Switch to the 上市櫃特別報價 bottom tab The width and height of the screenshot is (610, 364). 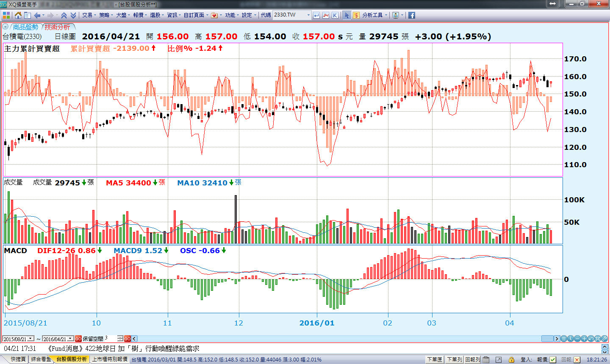point(109,359)
